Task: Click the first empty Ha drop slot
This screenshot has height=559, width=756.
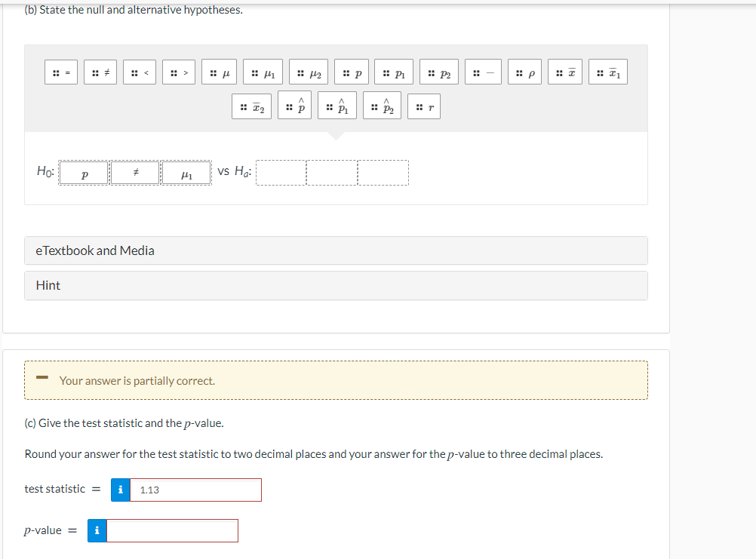Action: point(281,173)
